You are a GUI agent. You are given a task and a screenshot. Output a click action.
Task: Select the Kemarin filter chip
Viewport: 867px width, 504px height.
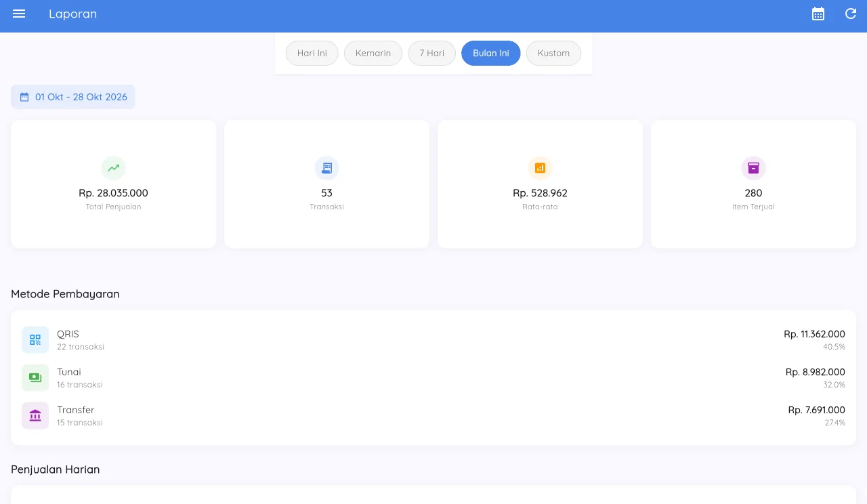[x=373, y=54]
